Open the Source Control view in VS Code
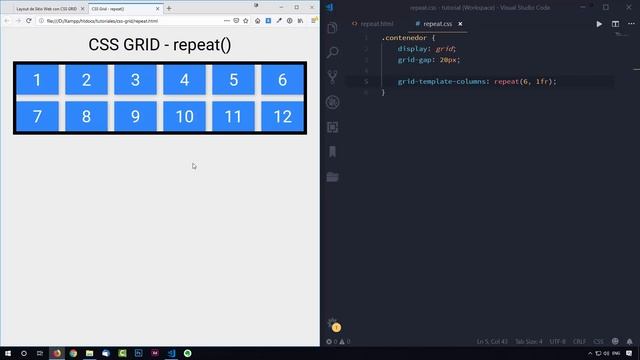Viewport: 640px width, 360px height. pyautogui.click(x=332, y=77)
